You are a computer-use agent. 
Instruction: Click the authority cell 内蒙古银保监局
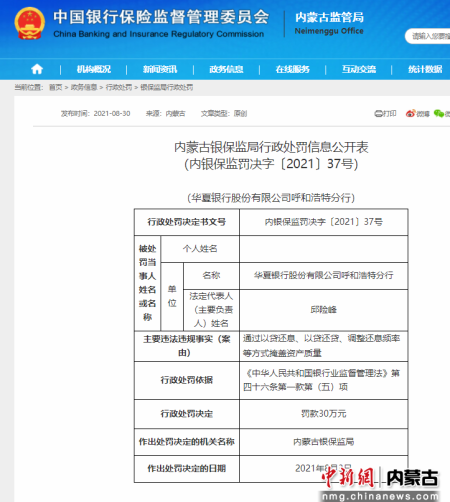(324, 442)
